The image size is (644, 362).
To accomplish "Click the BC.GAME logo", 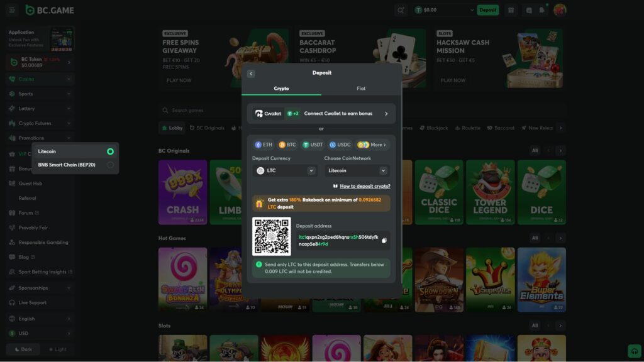I will click(x=50, y=10).
